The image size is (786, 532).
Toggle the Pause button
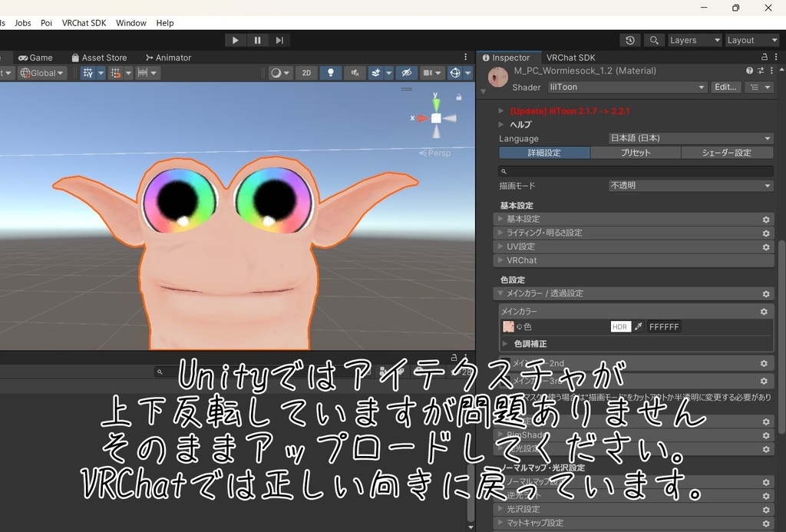click(257, 40)
